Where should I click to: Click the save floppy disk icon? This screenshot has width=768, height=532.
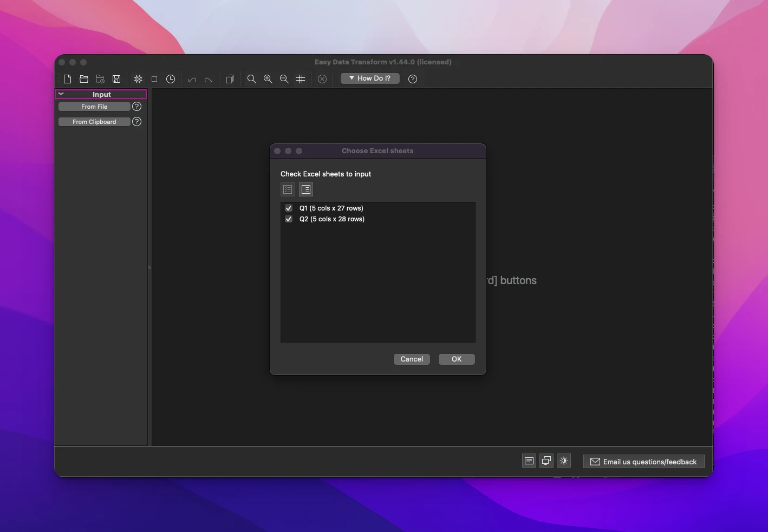[116, 79]
